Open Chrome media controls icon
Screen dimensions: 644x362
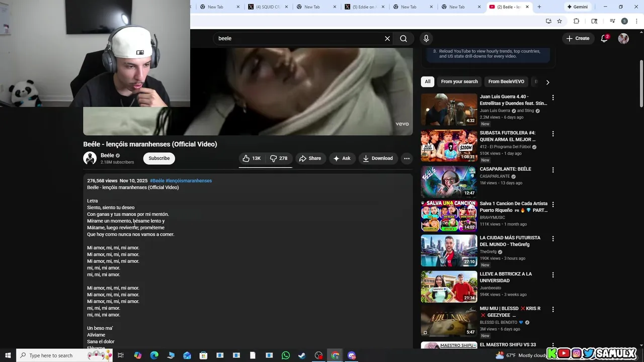coord(612,21)
